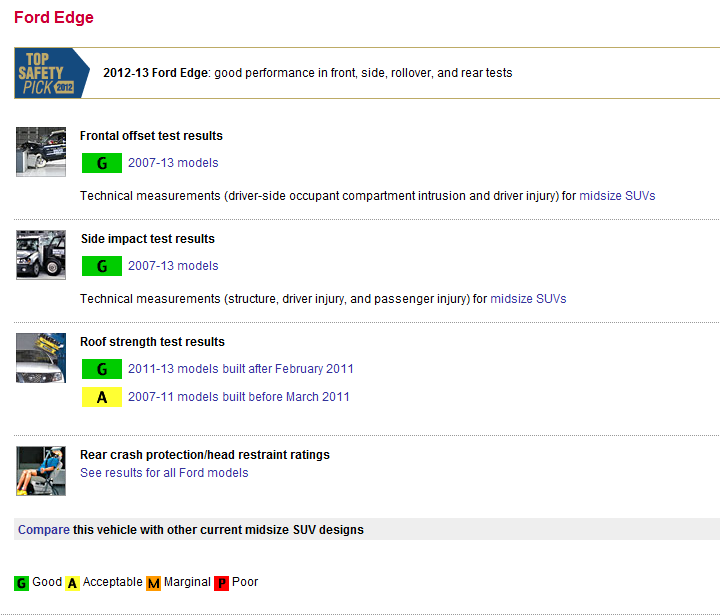Open 2011-13 models built after February 2011
720x615 pixels.
point(241,369)
